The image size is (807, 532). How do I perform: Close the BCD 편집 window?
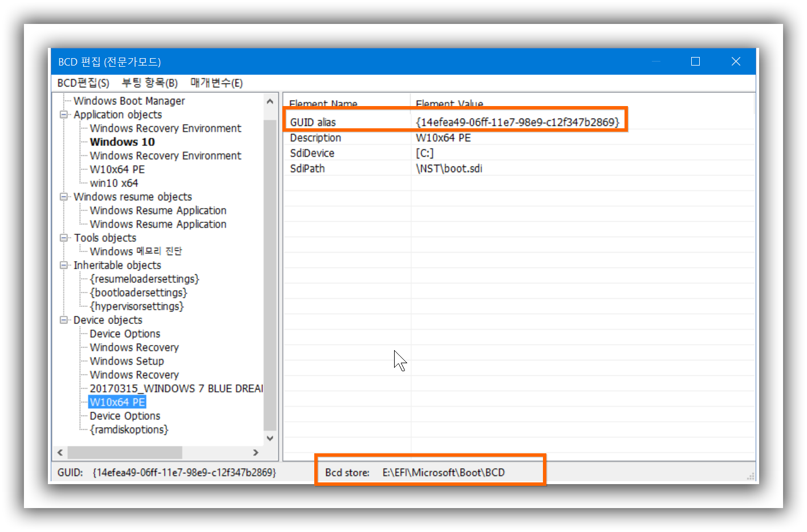pyautogui.click(x=736, y=62)
